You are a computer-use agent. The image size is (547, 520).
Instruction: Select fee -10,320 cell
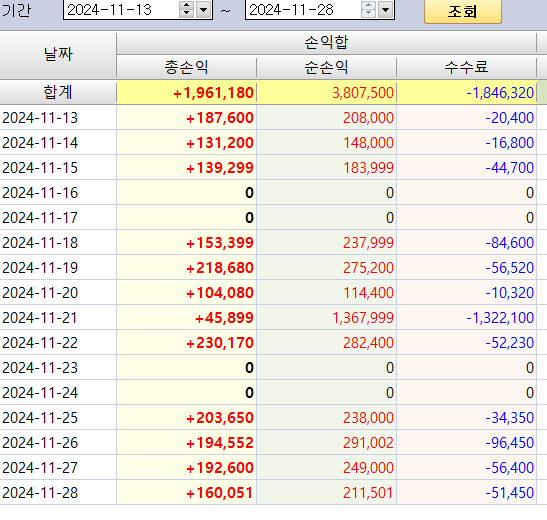466,293
